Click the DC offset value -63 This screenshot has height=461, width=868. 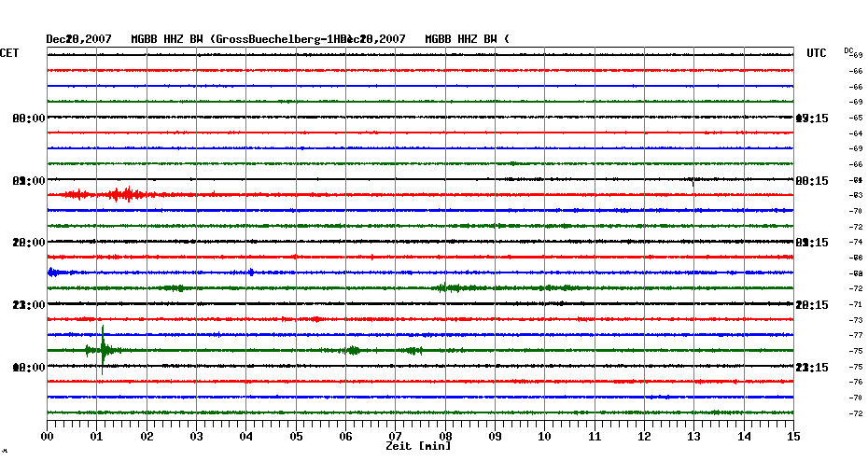[856, 195]
